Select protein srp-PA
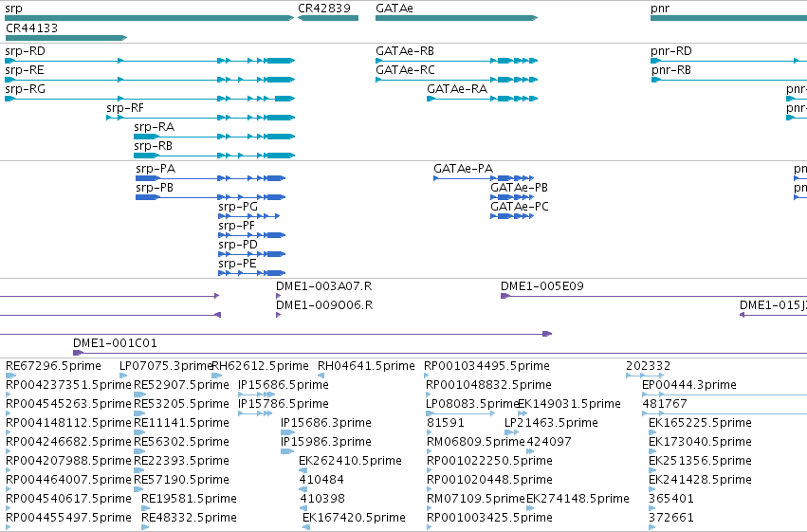 (211, 178)
